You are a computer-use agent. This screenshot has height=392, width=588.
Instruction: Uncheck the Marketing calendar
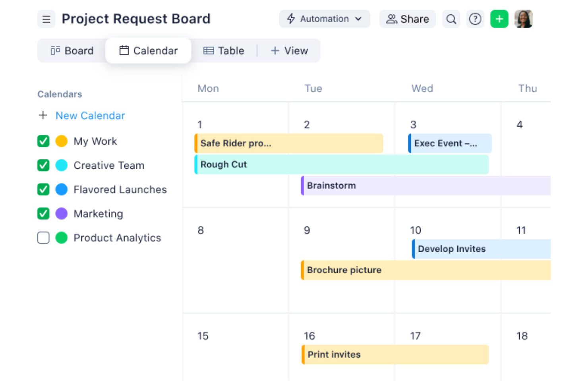[x=43, y=213]
